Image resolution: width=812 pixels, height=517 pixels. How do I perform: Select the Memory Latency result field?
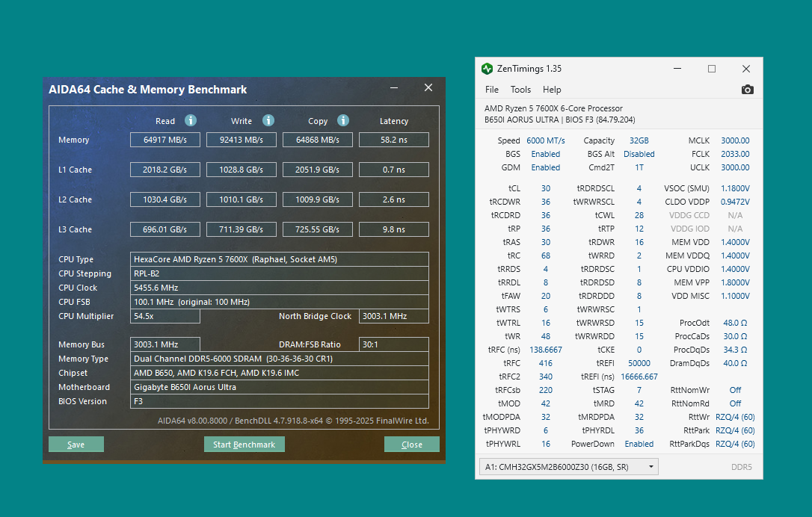pos(393,140)
